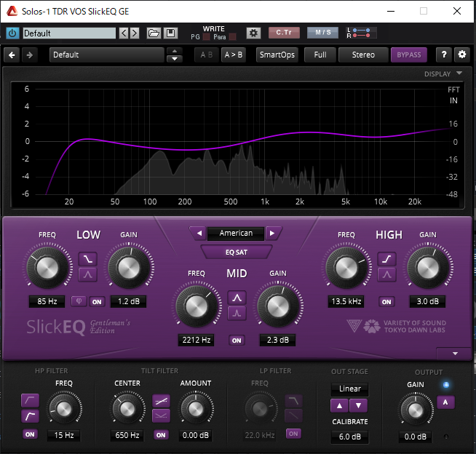Click the L/R channel routing icon
The height and width of the screenshot is (454, 476).
(362, 33)
